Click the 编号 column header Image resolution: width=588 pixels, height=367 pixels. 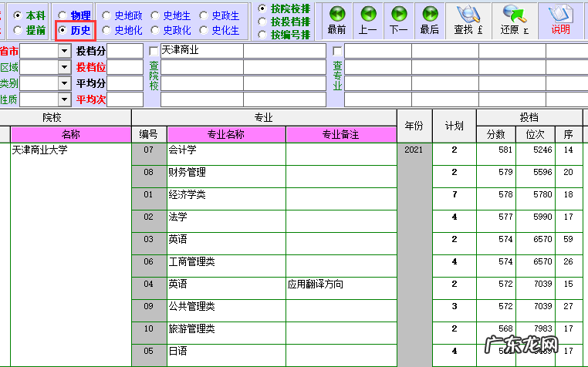(x=148, y=134)
